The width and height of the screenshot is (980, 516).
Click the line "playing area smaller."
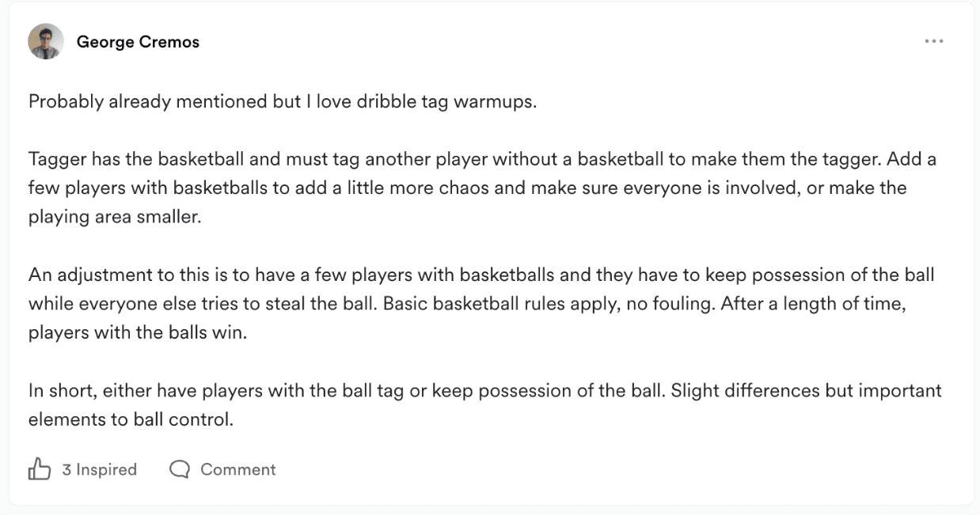[116, 217]
